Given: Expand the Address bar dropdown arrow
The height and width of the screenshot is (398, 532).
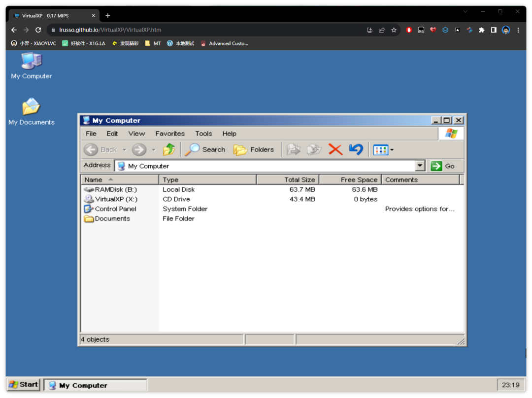Looking at the screenshot, I should 420,166.
